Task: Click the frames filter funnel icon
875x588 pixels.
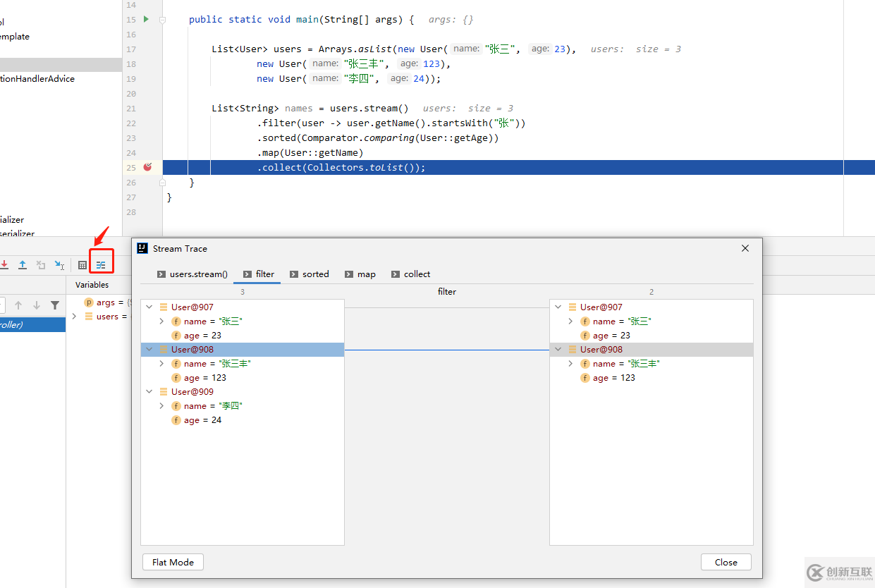Action: click(54, 305)
